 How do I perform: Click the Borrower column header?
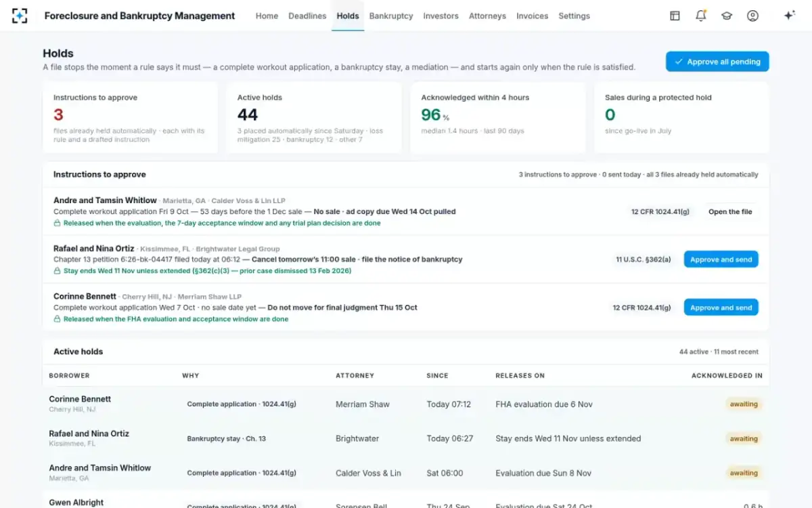[x=69, y=375]
